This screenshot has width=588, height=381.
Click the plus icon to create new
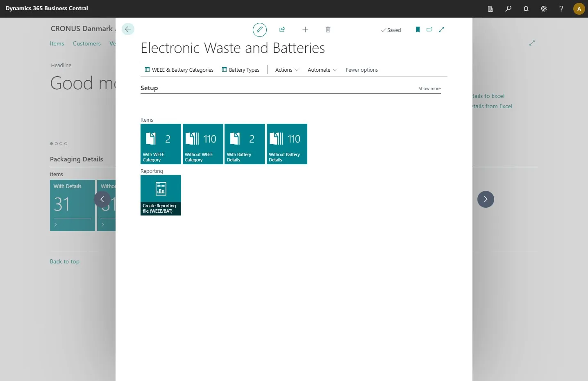(305, 29)
